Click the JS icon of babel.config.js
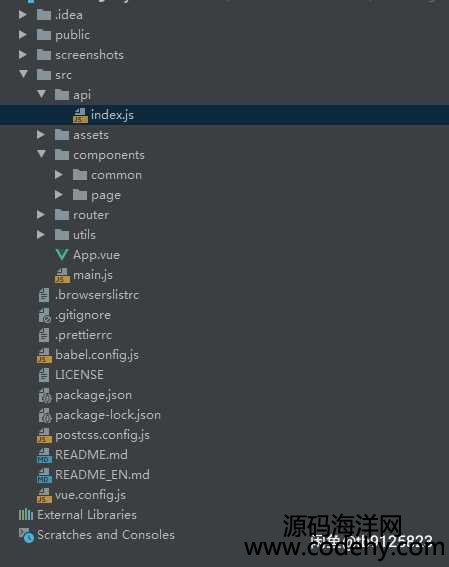This screenshot has height=567, width=449. point(44,355)
